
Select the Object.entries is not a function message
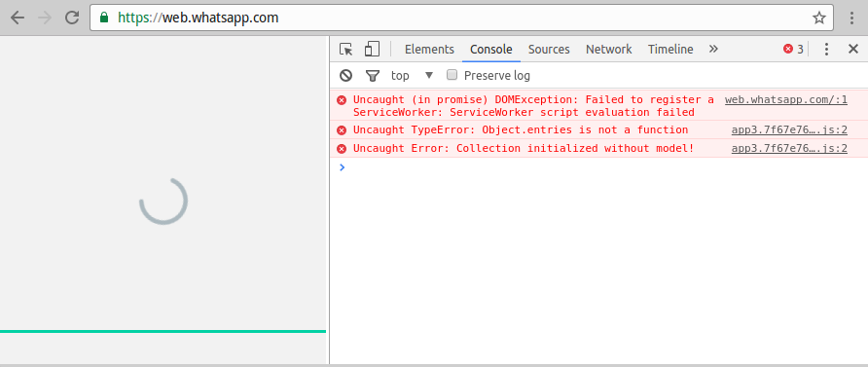521,130
